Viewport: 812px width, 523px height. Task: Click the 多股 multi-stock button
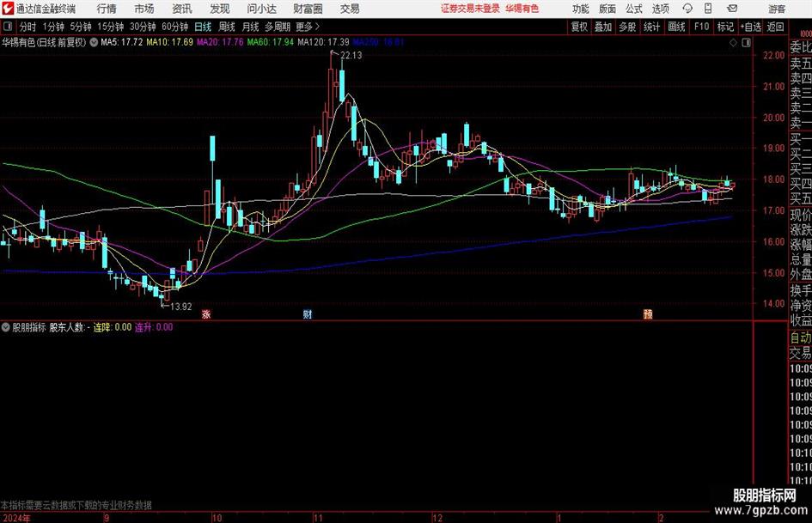coord(627,27)
